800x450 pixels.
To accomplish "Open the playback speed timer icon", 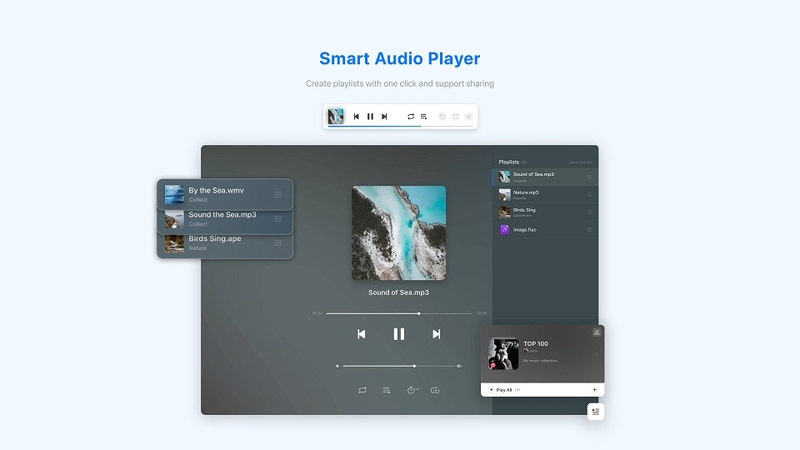I will [x=412, y=390].
